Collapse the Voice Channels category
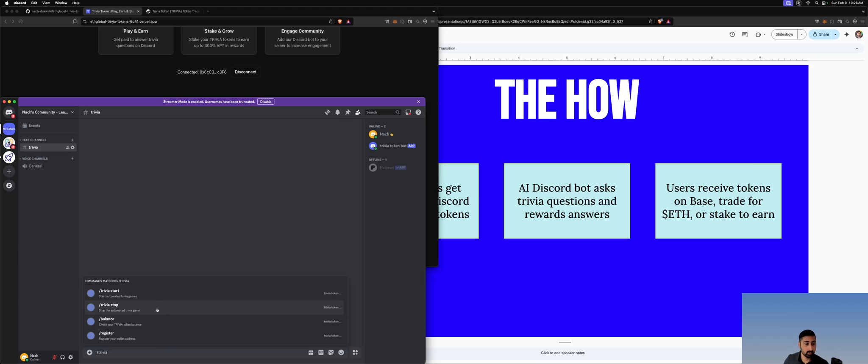 pyautogui.click(x=34, y=159)
